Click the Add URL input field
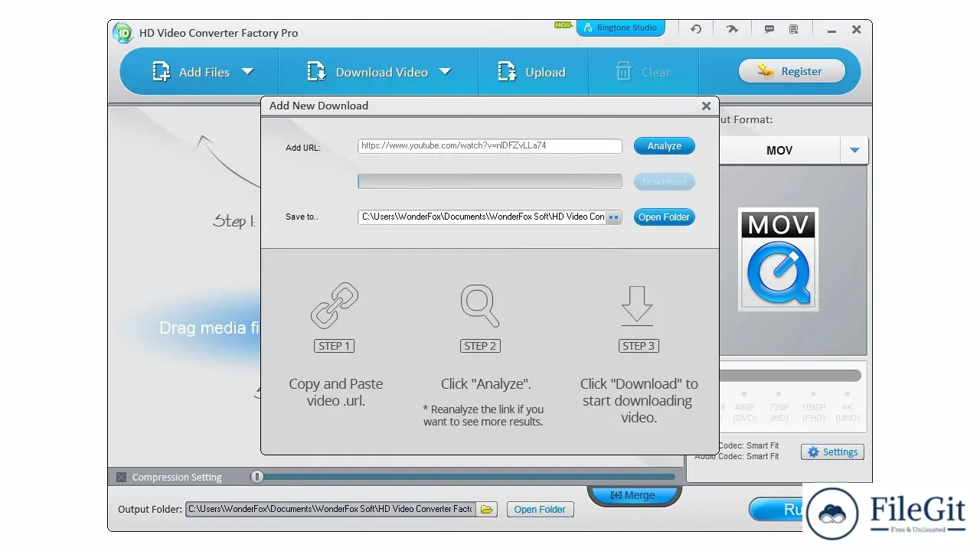980x551 pixels. pyautogui.click(x=490, y=145)
